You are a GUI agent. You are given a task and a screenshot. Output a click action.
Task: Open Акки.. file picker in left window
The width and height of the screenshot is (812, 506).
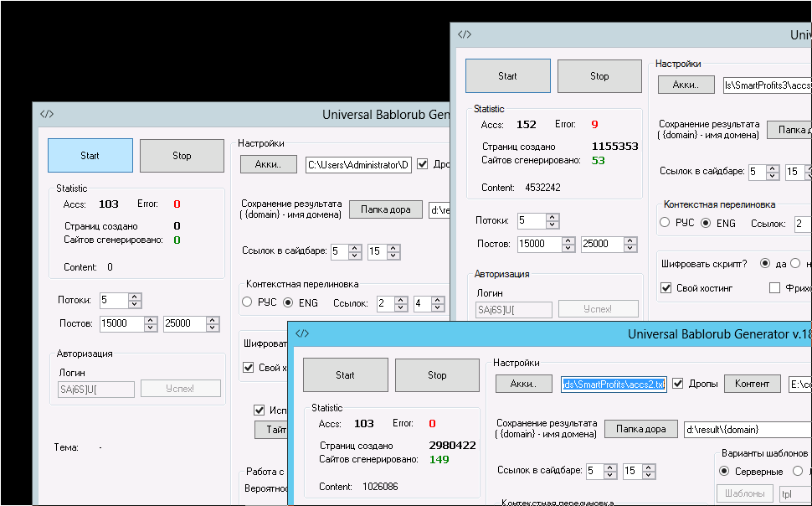[268, 164]
